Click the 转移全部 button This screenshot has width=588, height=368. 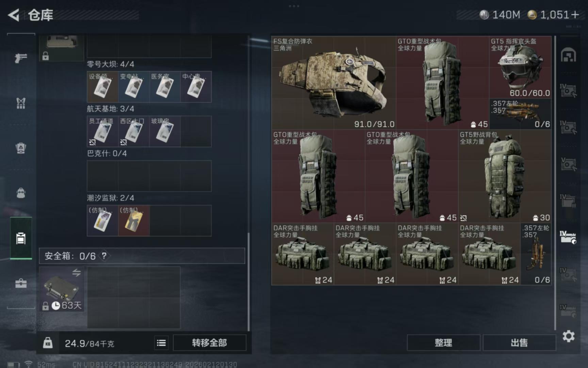[209, 343]
